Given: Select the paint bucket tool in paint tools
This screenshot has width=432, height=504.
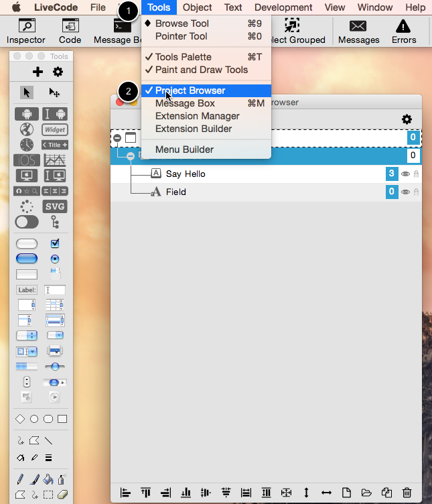Looking at the screenshot, I should click(48, 479).
